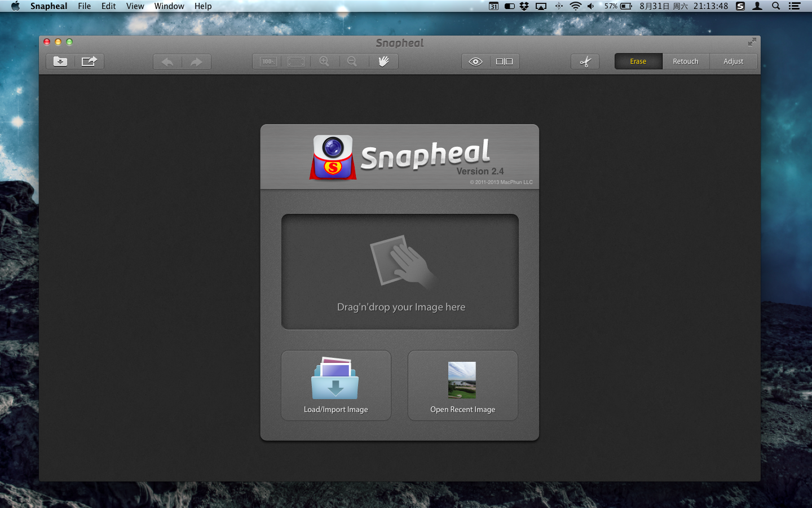Open Spotlight search in menu bar

(776, 6)
